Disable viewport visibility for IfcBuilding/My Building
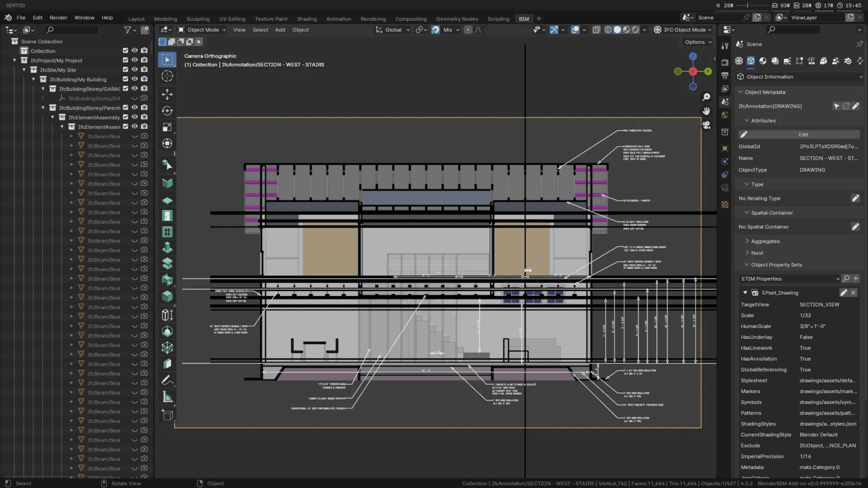The height and width of the screenshot is (488, 868). [134, 79]
